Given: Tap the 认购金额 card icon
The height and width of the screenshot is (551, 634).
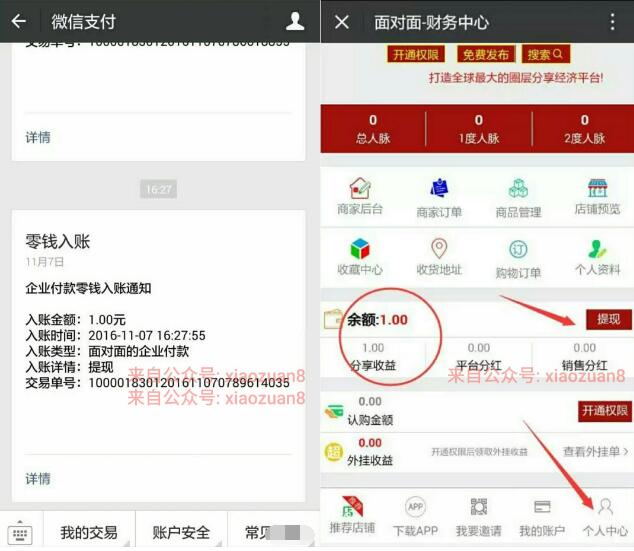Looking at the screenshot, I should [334, 412].
